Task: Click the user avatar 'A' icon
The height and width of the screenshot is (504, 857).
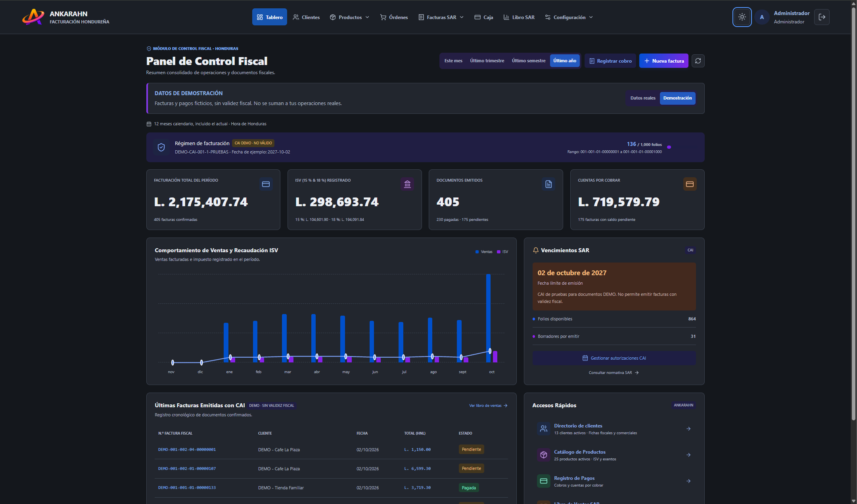Action: (762, 17)
